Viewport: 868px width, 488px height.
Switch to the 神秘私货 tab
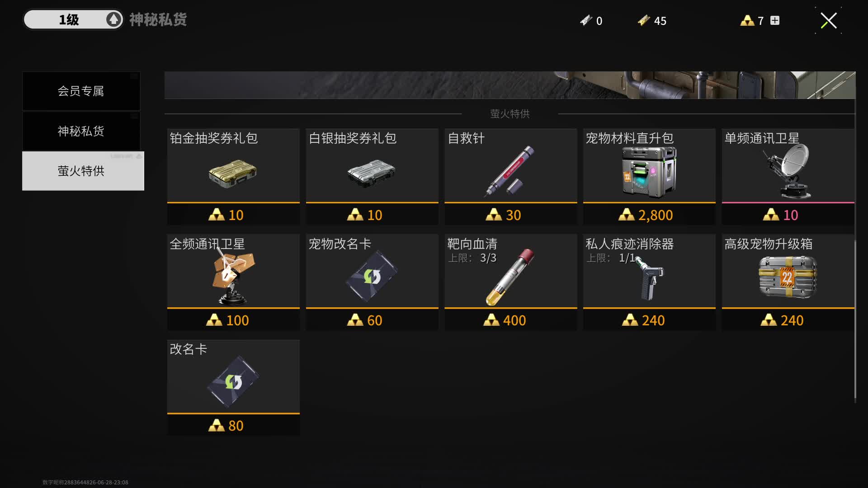pyautogui.click(x=81, y=131)
